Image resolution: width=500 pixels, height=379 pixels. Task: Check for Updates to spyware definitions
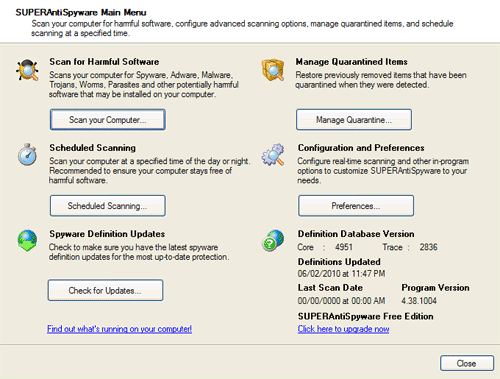pyautogui.click(x=105, y=290)
